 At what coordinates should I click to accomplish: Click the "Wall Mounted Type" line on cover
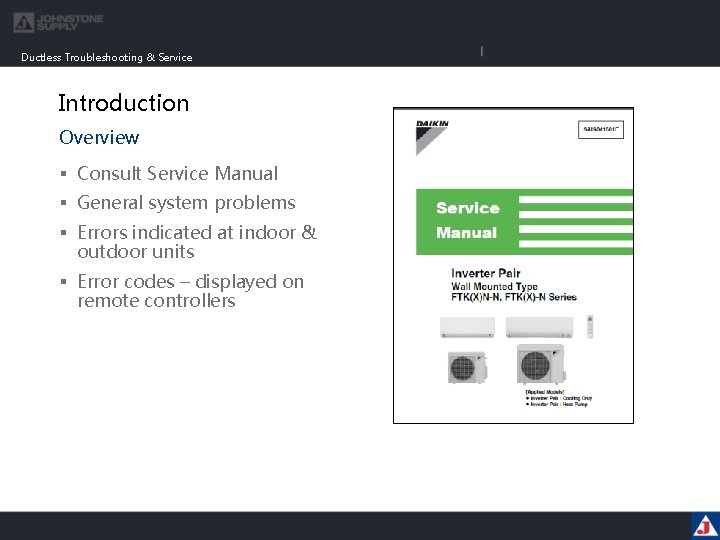[x=494, y=287]
